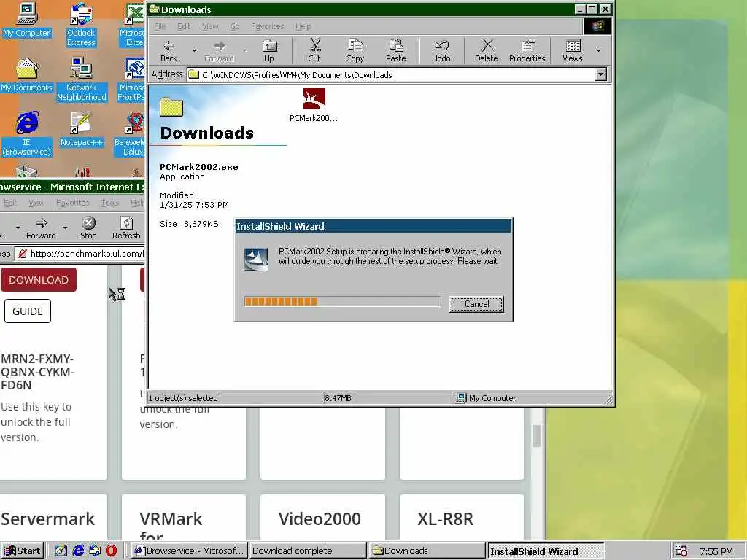Click the My Computer desktop icon
The height and width of the screenshot is (560, 747).
27,20
